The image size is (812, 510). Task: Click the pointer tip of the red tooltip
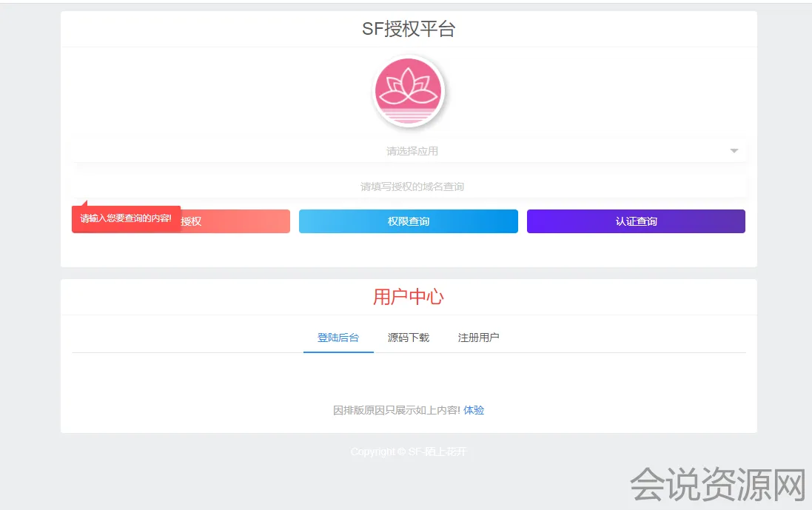point(84,202)
